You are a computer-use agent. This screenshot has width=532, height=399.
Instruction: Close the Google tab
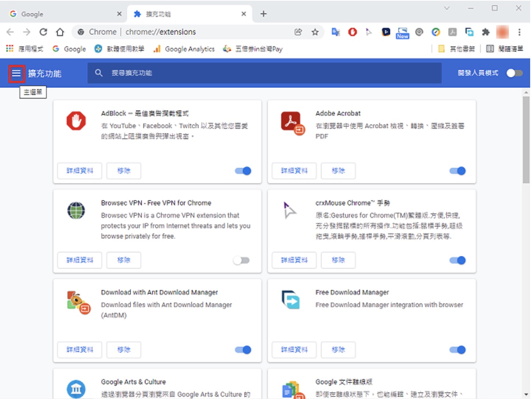tap(119, 14)
